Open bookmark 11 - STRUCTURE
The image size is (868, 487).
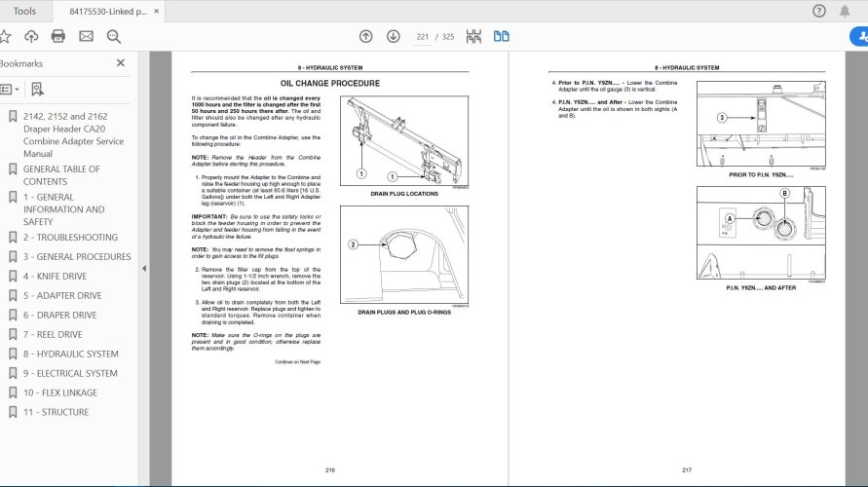pos(56,411)
